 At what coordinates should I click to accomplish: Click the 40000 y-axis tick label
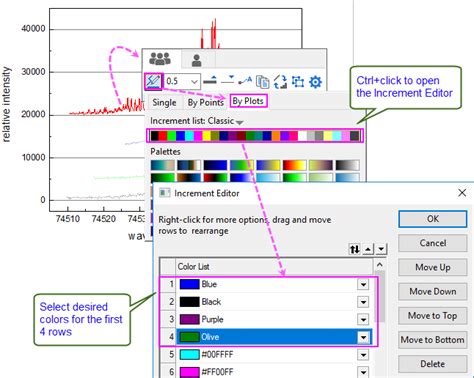pyautogui.click(x=33, y=29)
